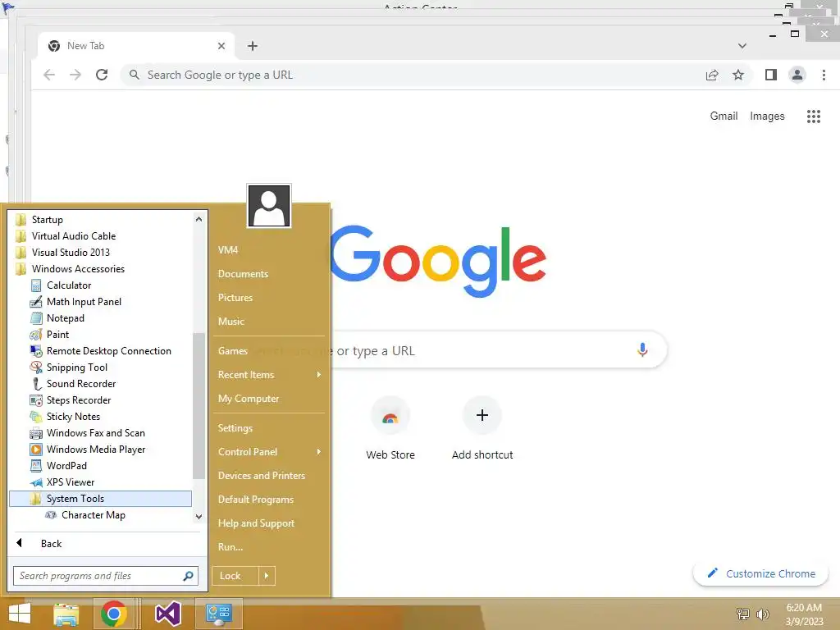Click Customize Chrome button
Image resolution: width=840 pixels, height=630 pixels.
(x=760, y=573)
